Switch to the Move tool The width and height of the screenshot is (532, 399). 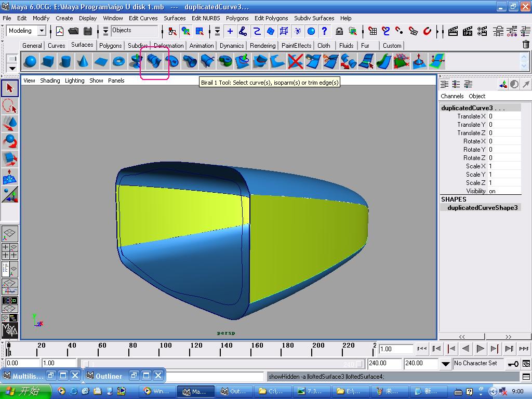point(10,124)
